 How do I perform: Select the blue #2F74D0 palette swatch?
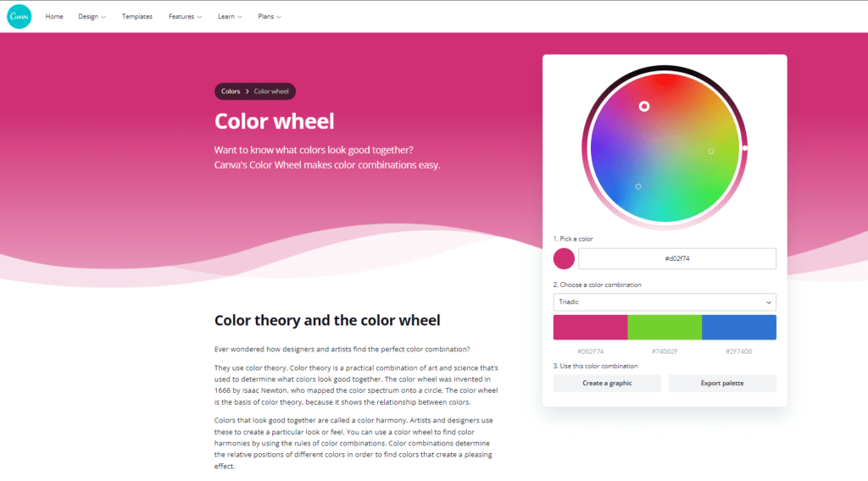pos(739,328)
